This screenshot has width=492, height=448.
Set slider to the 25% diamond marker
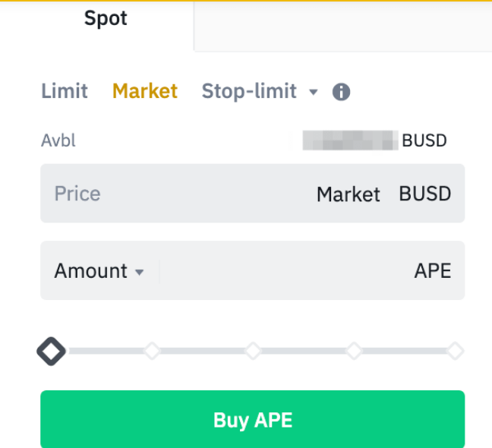pos(152,351)
